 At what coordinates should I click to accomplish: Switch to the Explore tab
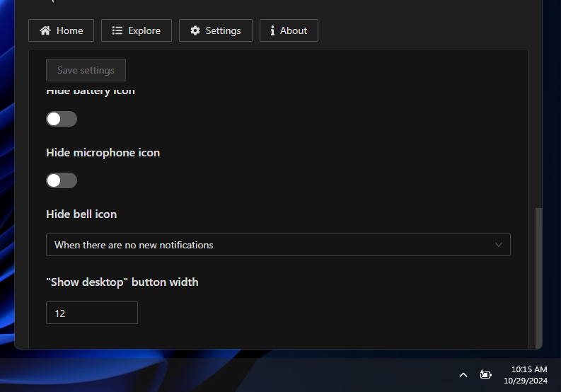[137, 30]
